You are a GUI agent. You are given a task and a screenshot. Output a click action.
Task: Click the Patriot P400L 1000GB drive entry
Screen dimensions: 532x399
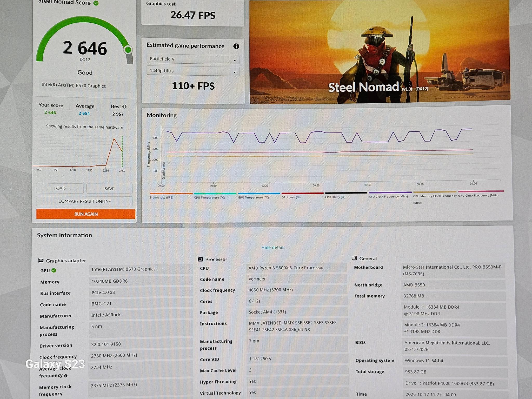click(x=449, y=384)
